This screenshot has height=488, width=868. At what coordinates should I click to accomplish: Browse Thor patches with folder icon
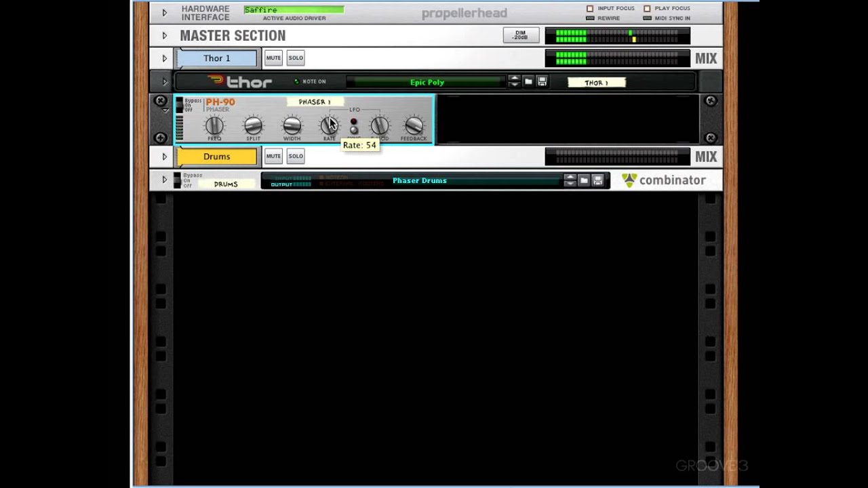(x=528, y=81)
